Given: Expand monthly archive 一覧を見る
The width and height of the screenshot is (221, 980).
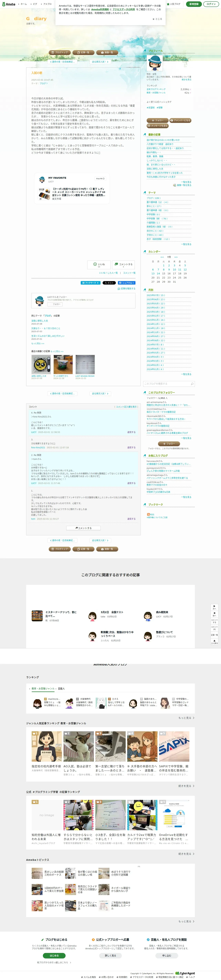Looking at the screenshot, I should coord(186,374).
